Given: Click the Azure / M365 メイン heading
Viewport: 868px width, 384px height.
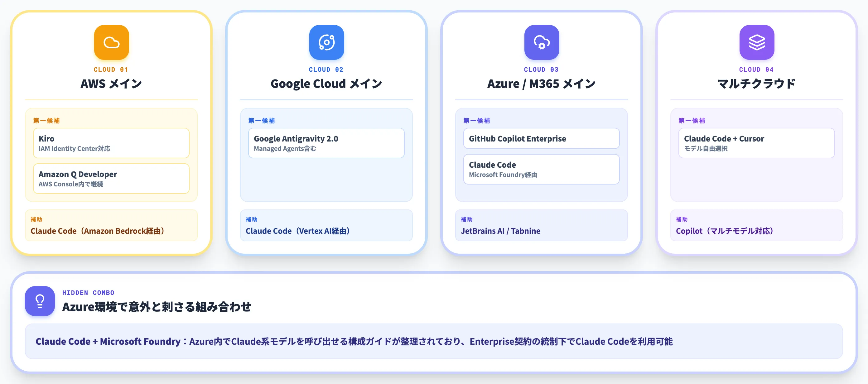Looking at the screenshot, I should [x=541, y=84].
